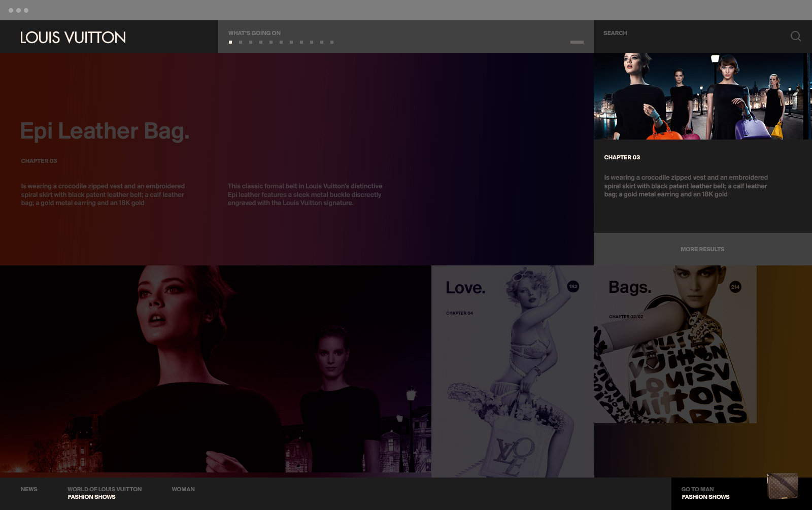
Task: Select the eighth carousel dot under What's Going On
Action: coord(301,42)
